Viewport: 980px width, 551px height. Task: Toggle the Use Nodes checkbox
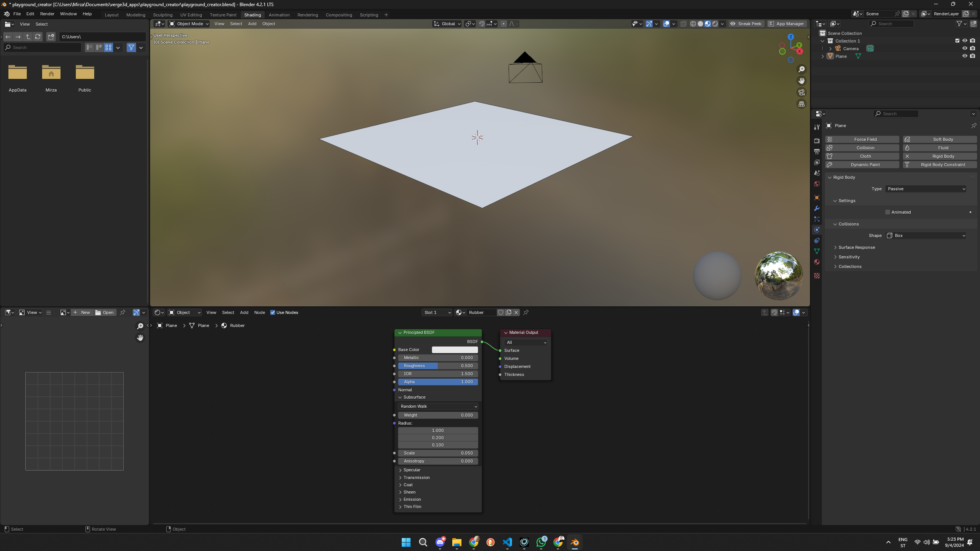tap(273, 312)
